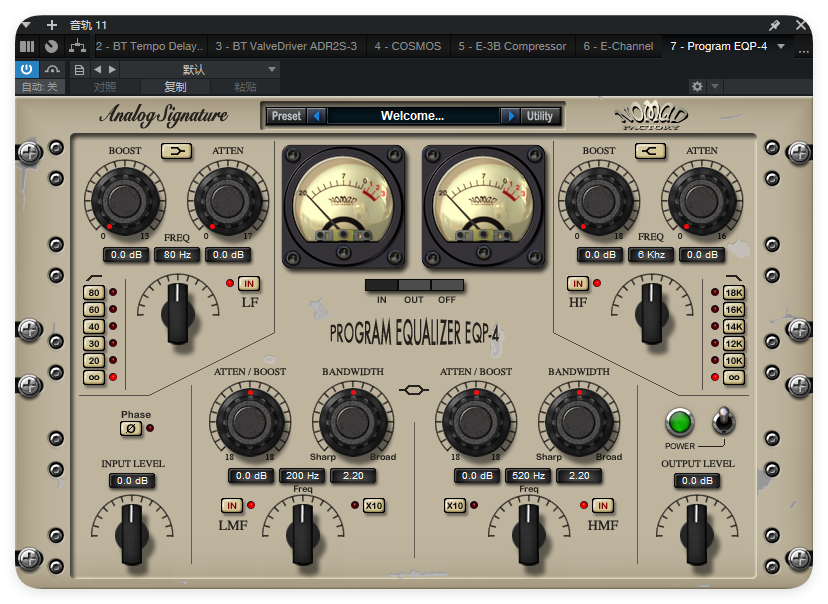This screenshot has width=828, height=604.
Task: Select the 12K high-cut filter
Action: [734, 343]
